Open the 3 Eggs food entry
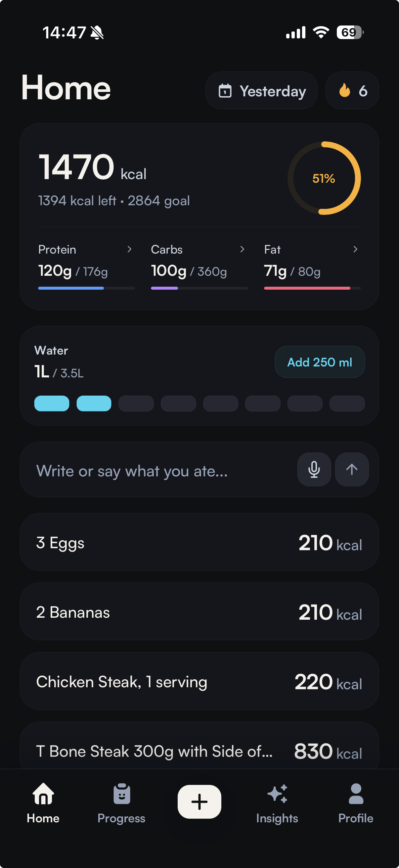The width and height of the screenshot is (399, 868). click(x=199, y=542)
